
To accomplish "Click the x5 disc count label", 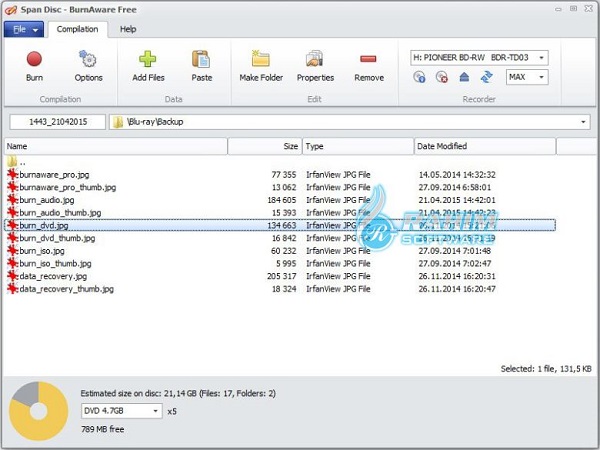I will (172, 411).
